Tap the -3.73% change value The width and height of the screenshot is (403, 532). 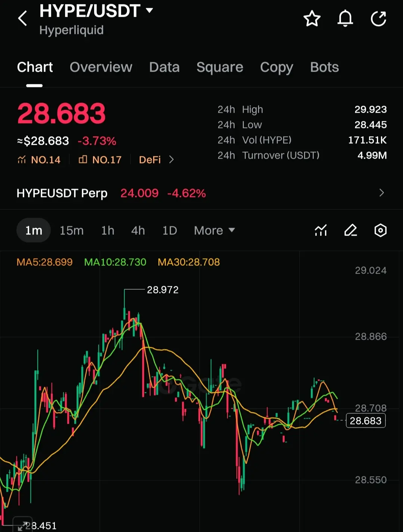coord(97,141)
